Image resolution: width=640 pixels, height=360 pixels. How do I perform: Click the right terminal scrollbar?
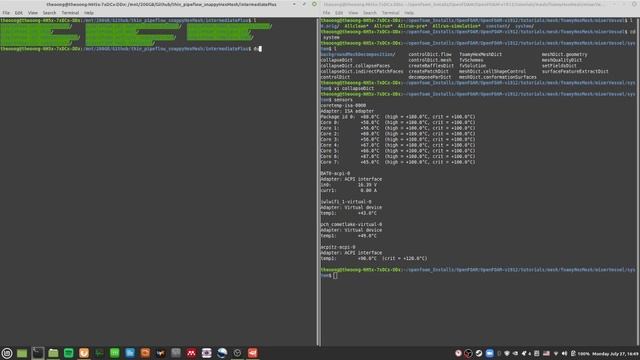[x=637, y=182]
